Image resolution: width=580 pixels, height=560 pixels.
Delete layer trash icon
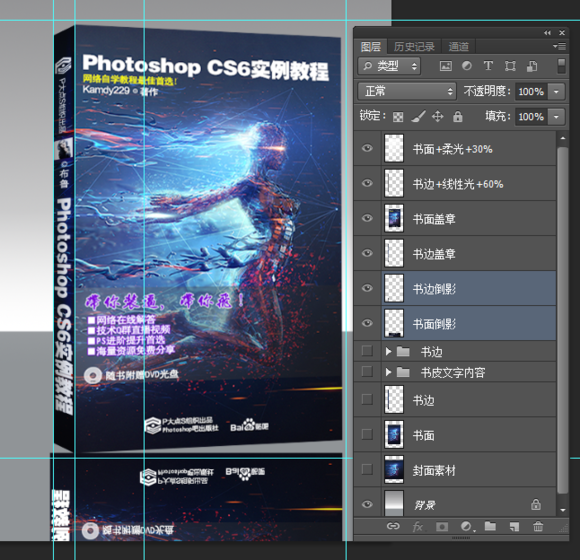538,526
